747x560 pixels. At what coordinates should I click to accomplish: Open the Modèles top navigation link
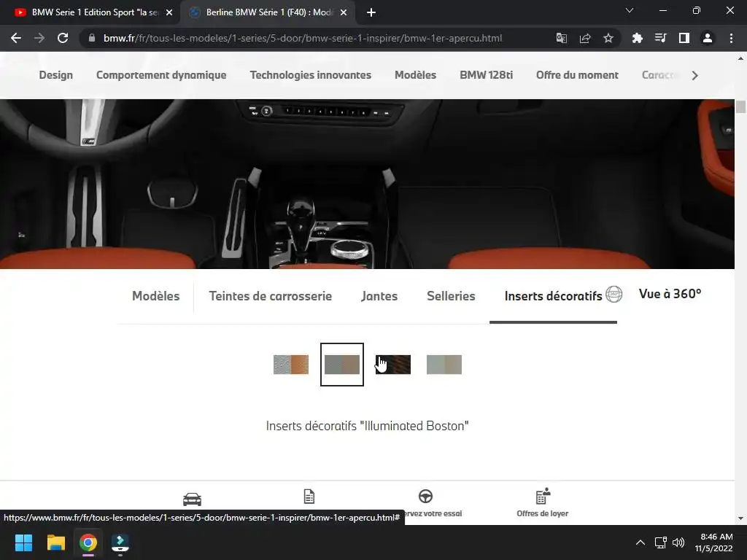(415, 75)
